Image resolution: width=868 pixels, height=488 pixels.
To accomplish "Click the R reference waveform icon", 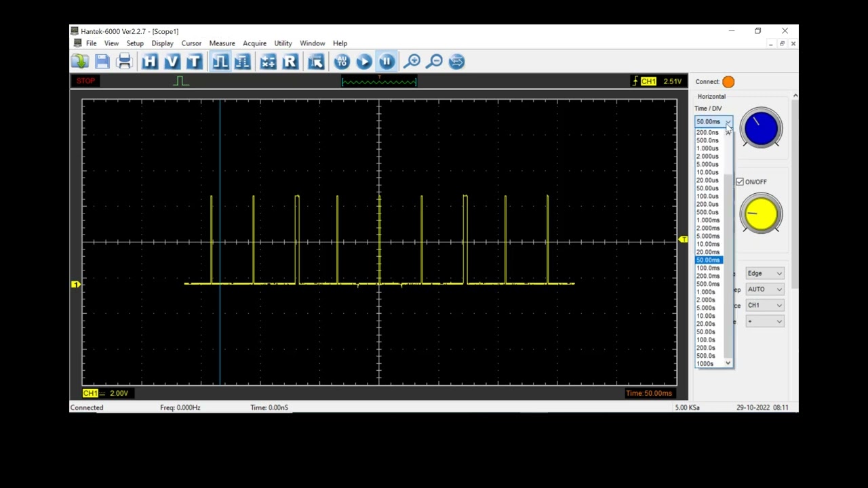I will [x=290, y=62].
